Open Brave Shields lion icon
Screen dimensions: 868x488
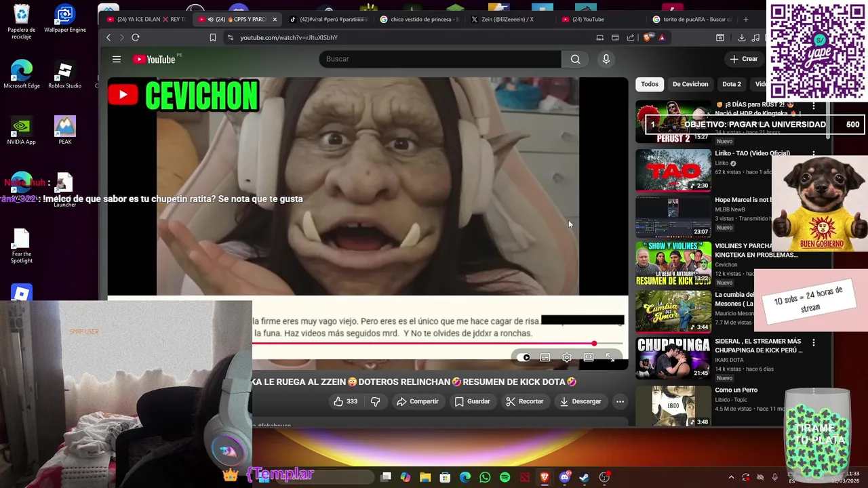(647, 37)
